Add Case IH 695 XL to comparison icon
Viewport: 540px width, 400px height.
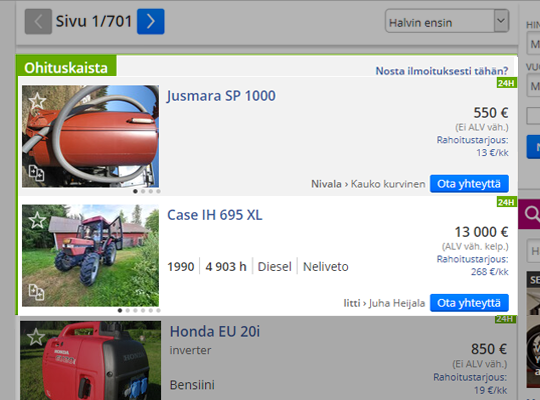tap(36, 292)
